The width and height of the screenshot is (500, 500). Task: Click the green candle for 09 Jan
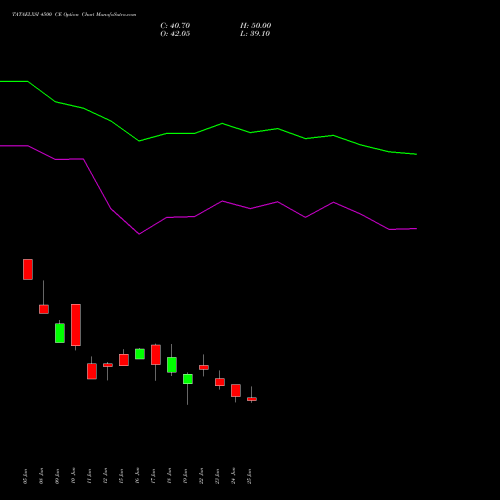pos(60,333)
